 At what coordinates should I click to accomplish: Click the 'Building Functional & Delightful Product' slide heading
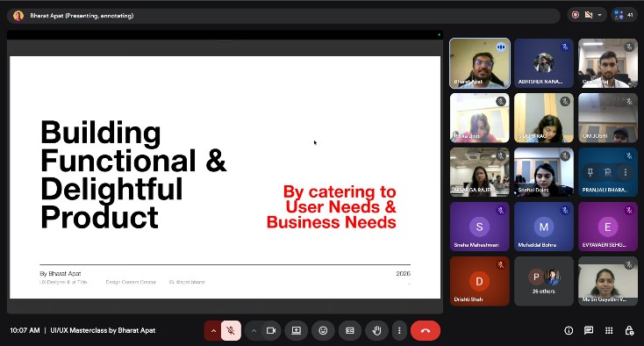click(133, 175)
